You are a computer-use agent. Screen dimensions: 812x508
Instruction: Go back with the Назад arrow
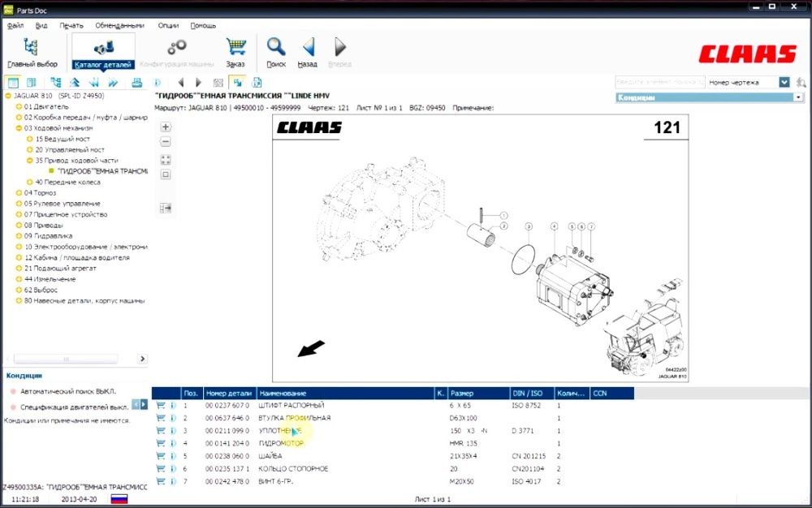coord(308,53)
